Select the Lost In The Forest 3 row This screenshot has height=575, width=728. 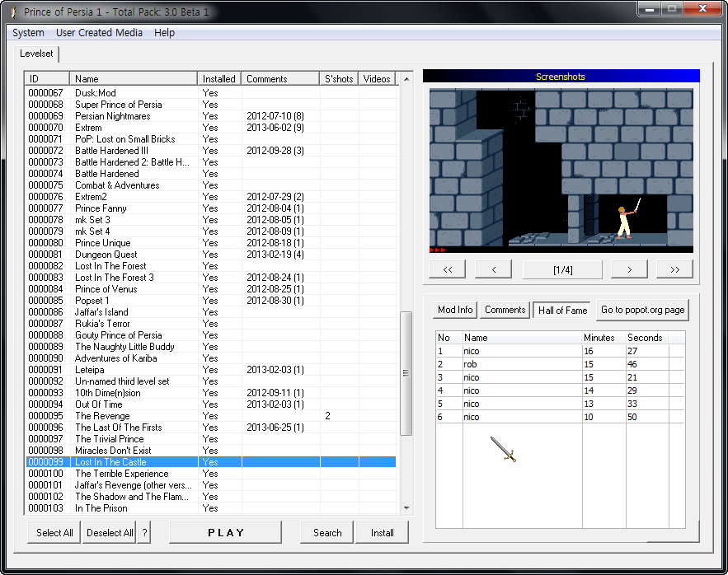click(x=211, y=278)
